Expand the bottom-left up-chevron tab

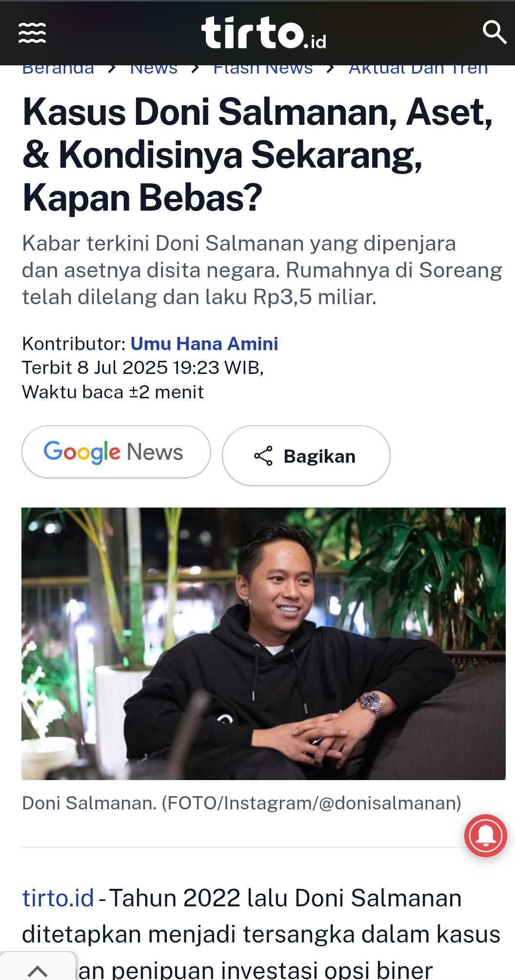click(38, 969)
